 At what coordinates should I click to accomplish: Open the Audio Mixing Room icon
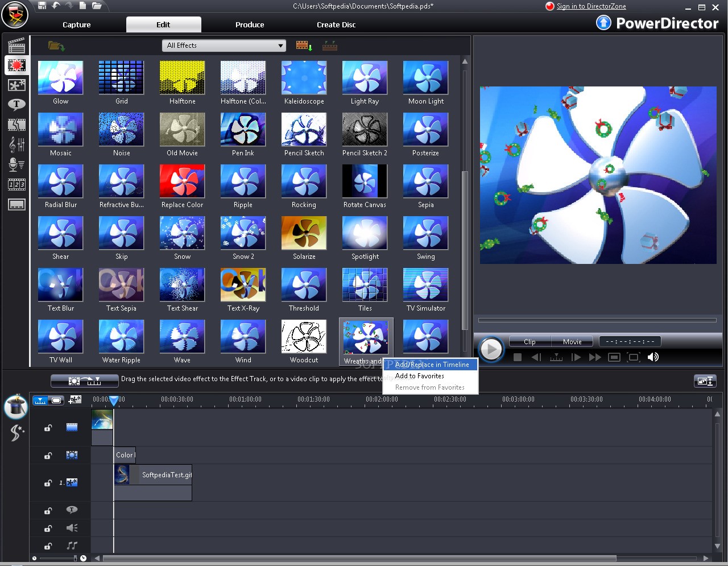[x=16, y=144]
